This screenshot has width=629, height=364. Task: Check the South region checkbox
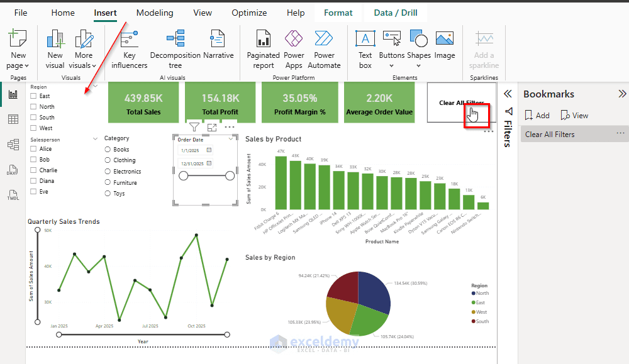[34, 118]
